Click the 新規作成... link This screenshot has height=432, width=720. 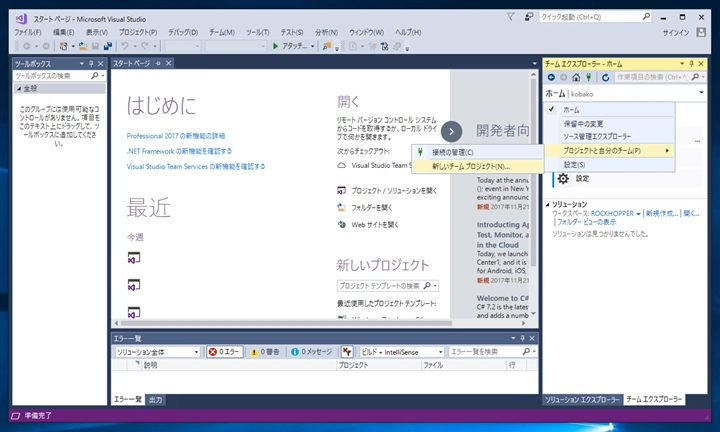(x=662, y=213)
